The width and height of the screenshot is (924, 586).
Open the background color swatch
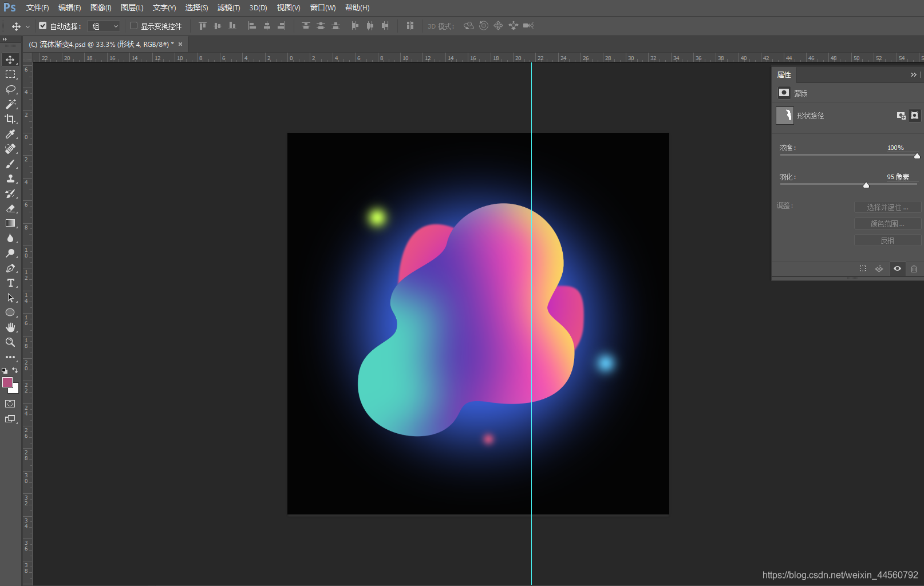(15, 390)
